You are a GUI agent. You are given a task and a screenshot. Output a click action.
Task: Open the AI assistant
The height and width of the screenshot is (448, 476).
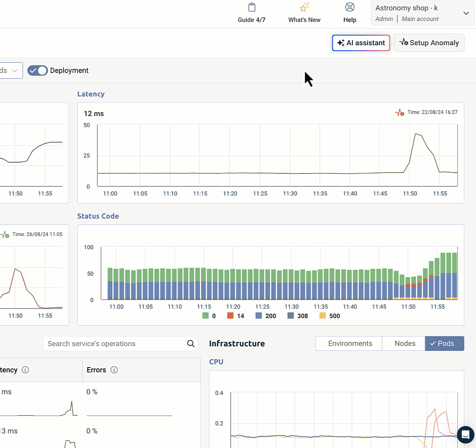[361, 43]
